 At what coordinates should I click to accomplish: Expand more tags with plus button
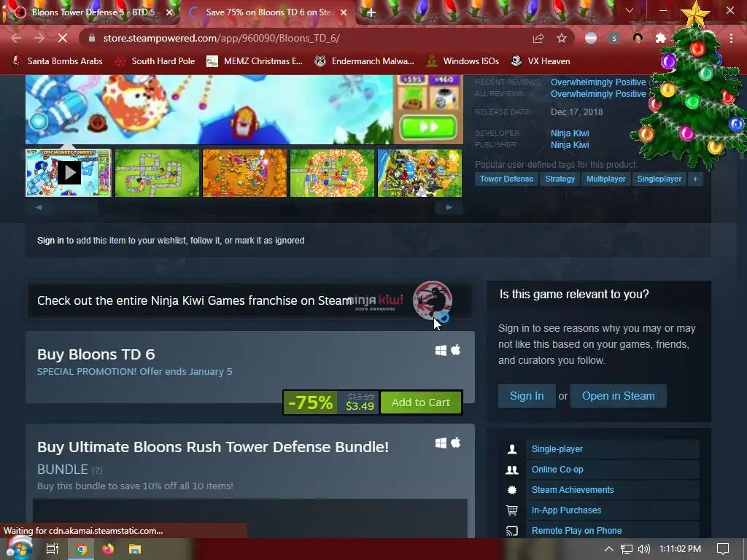tap(695, 179)
